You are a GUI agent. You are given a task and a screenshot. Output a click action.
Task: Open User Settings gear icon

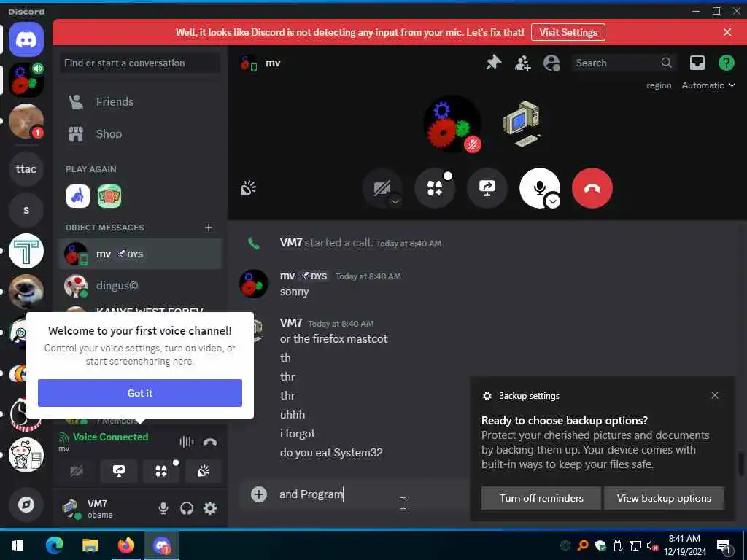[210, 508]
